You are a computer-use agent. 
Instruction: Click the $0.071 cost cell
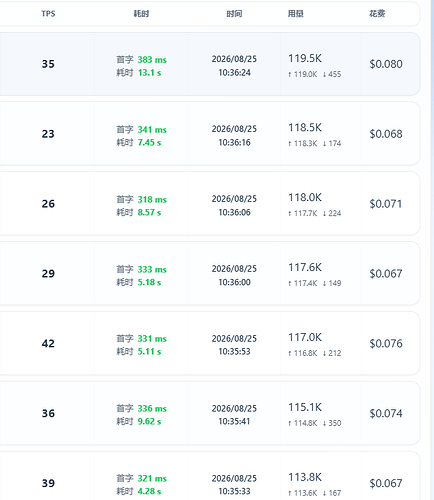coord(386,204)
